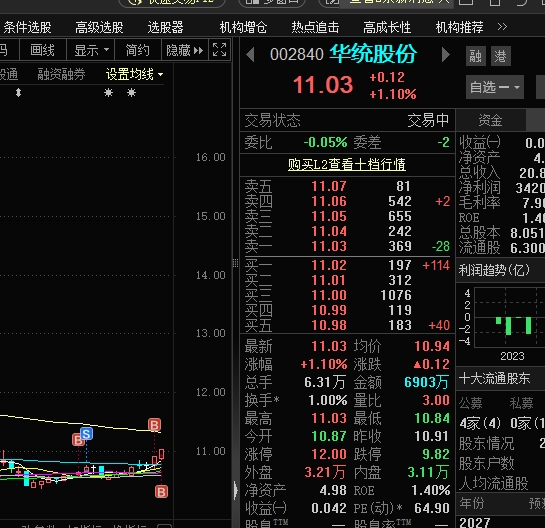The height and width of the screenshot is (528, 545).
Task: Click the 利润趋势(亿) header
Action: 494,270
